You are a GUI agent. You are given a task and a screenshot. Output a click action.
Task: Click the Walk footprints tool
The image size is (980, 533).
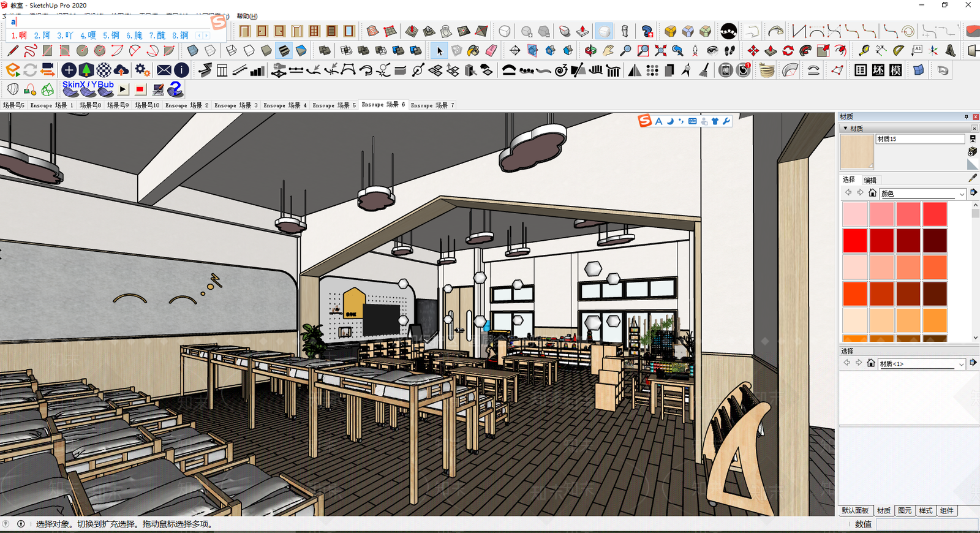[729, 51]
